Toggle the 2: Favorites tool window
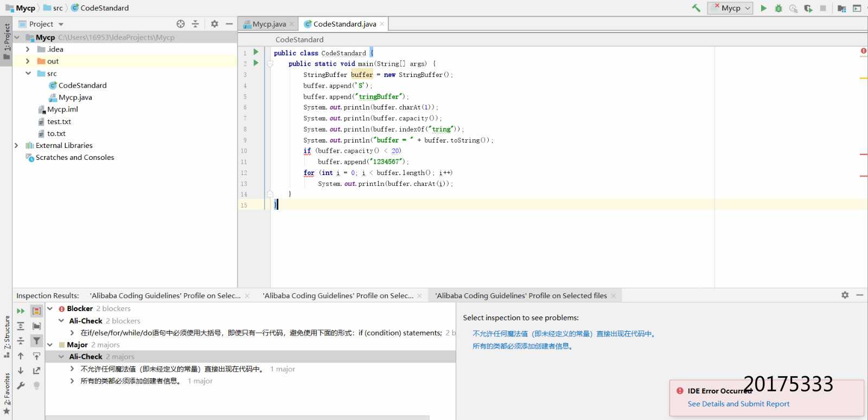Screen dimensions: 868x420 point(7,393)
